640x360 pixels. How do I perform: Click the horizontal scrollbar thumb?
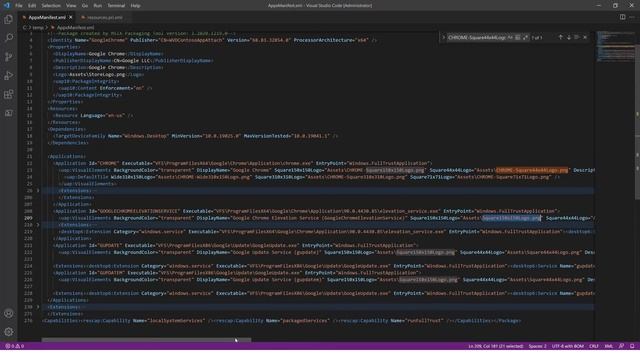coord(146,340)
